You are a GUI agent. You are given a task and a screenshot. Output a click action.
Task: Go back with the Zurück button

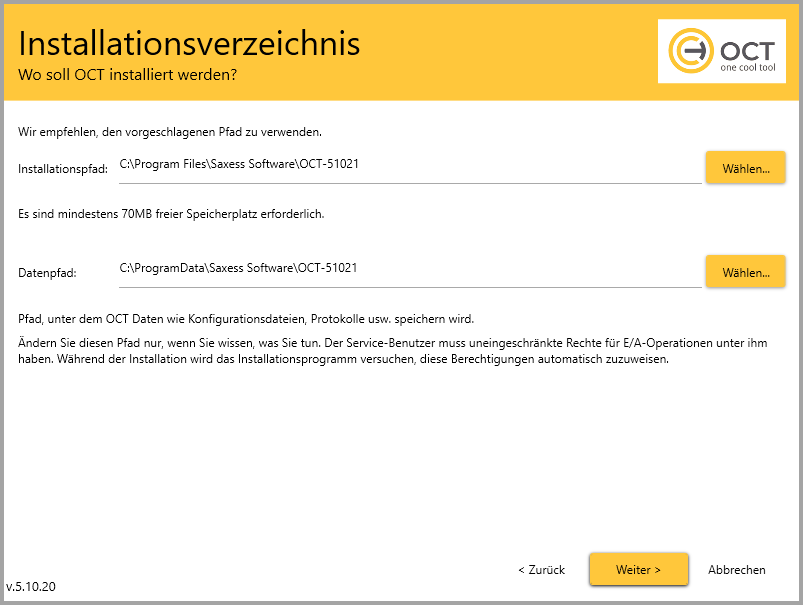541,570
